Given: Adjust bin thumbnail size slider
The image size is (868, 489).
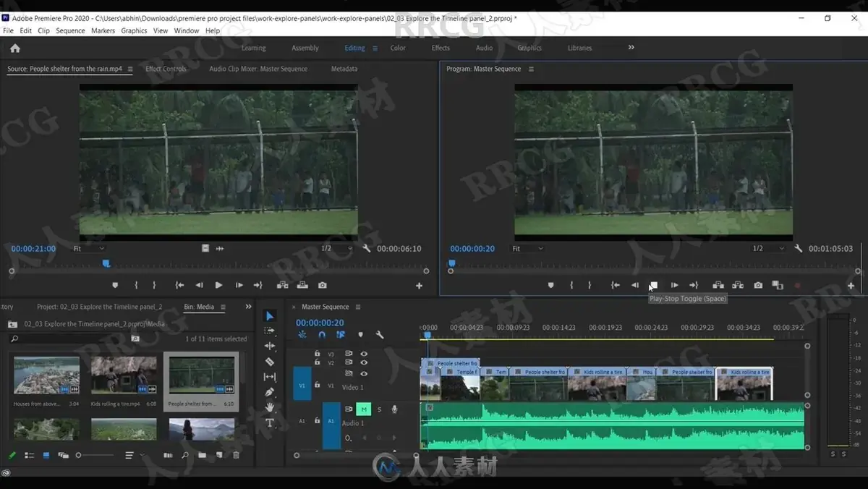Looking at the screenshot, I should click(x=95, y=455).
